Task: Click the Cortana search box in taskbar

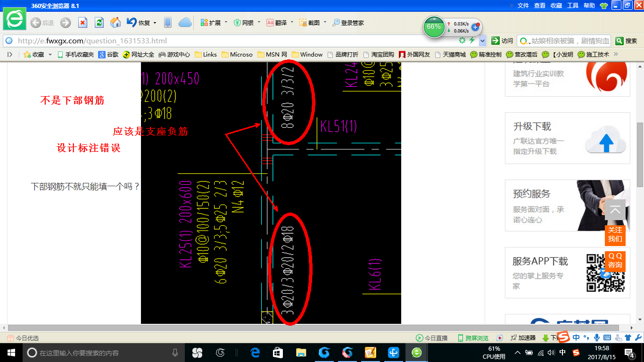Action: [104, 352]
